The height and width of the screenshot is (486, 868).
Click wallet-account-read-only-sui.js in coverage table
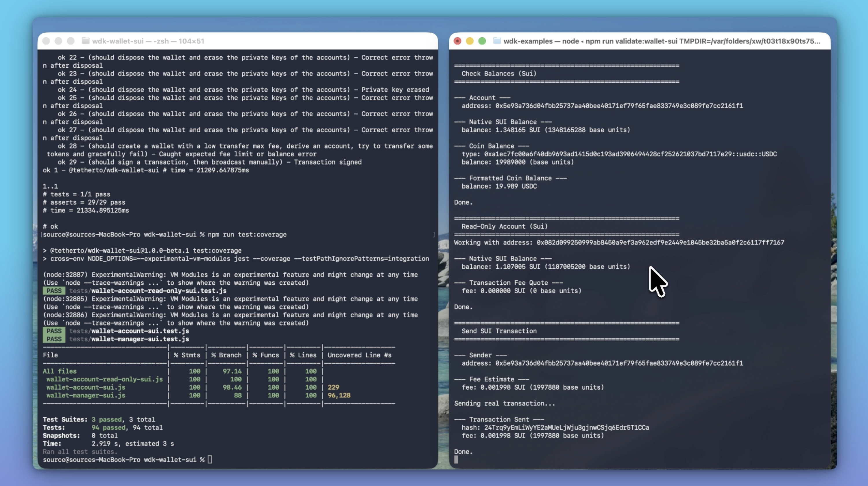[104, 379]
